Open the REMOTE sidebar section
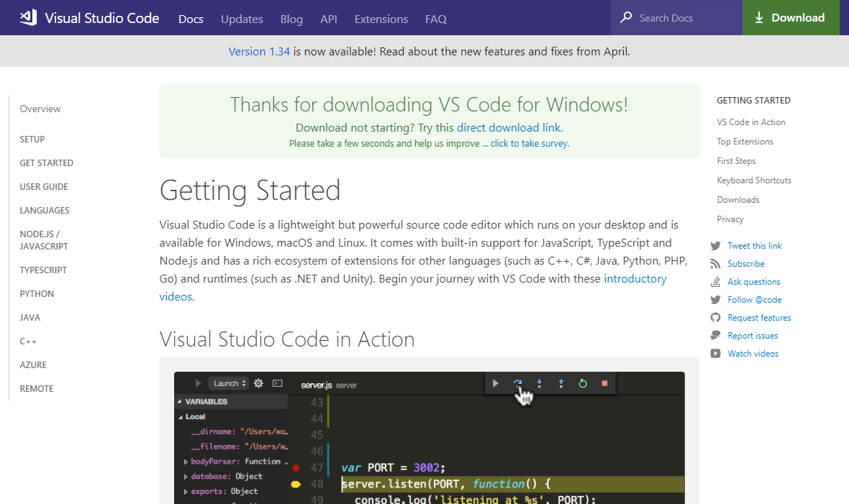The image size is (849, 504). click(x=36, y=389)
